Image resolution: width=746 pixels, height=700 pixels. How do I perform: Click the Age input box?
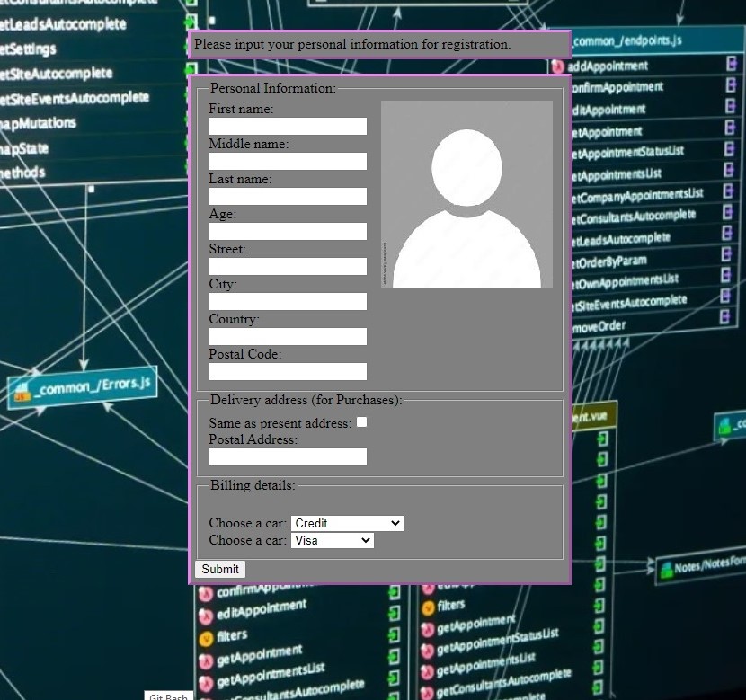288,232
